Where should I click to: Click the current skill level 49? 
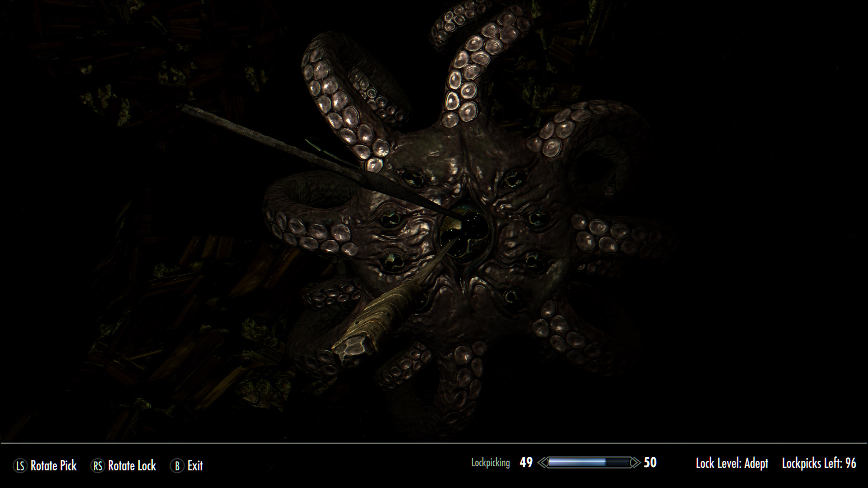coord(526,463)
